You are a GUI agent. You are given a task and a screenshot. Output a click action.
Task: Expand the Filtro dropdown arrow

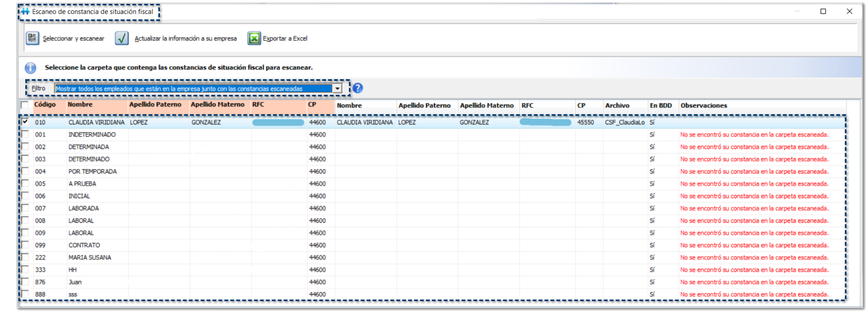337,89
